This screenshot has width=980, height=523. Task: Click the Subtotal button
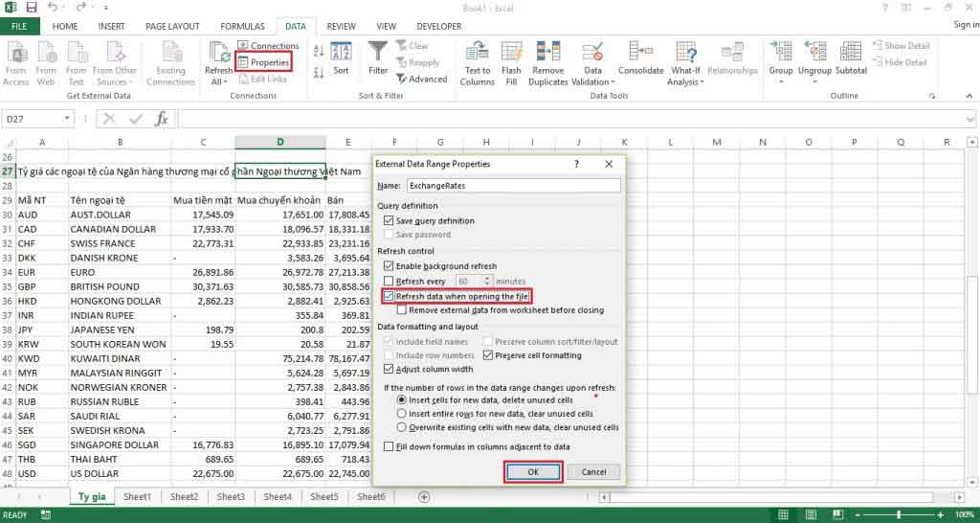851,58
